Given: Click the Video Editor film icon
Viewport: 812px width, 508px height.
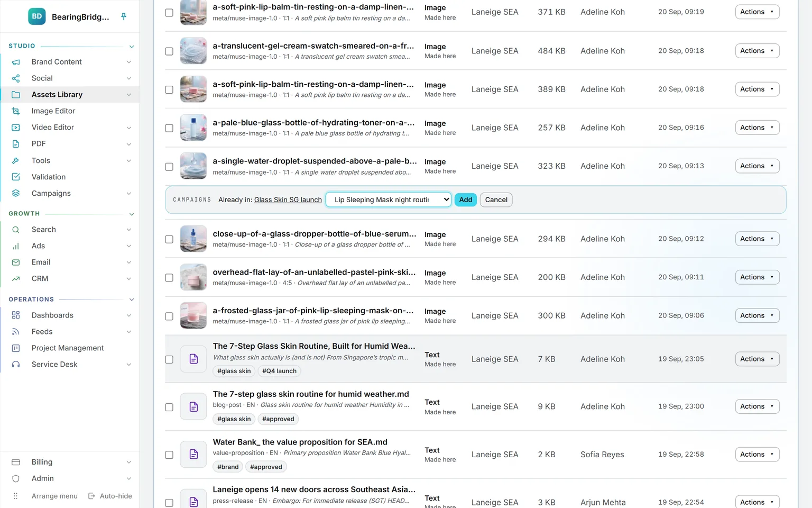Looking at the screenshot, I should pos(16,128).
